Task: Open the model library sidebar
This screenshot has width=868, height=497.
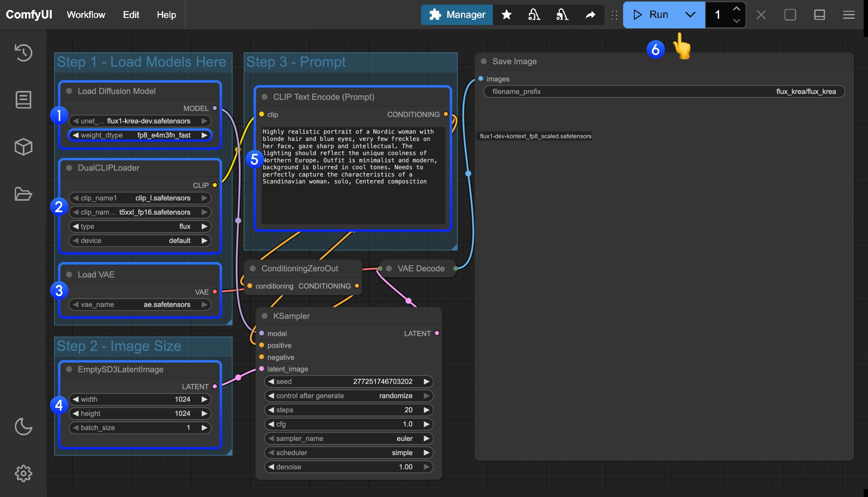Action: tap(23, 147)
